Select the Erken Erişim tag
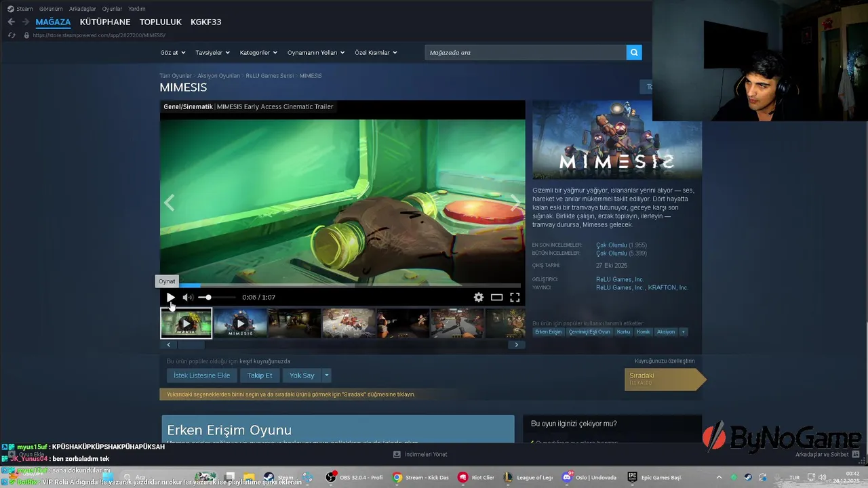868x488 pixels. [549, 332]
